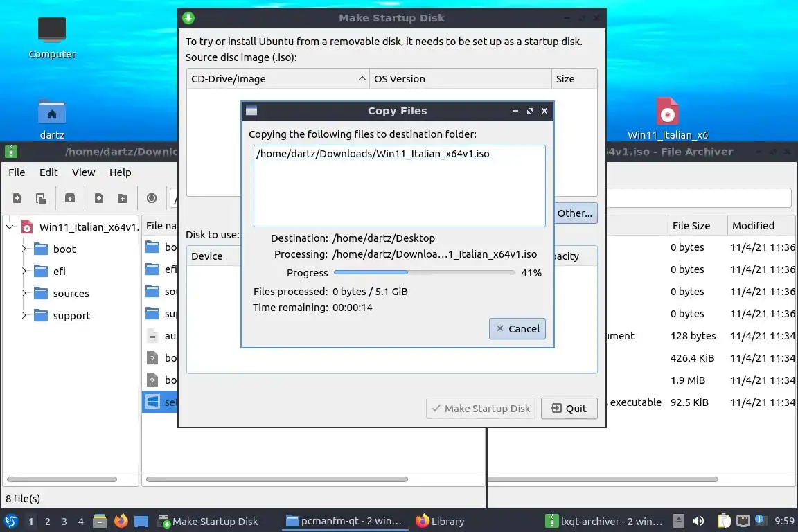The image size is (798, 532).
Task: Expand the sources folder in tree
Action: [x=24, y=293]
